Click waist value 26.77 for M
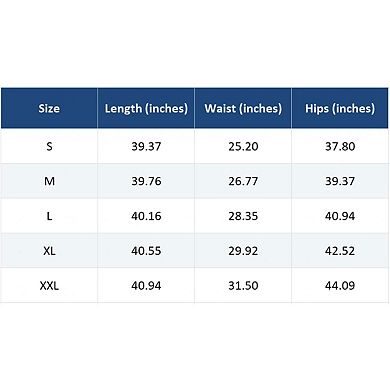The image size is (390, 390). tap(243, 181)
